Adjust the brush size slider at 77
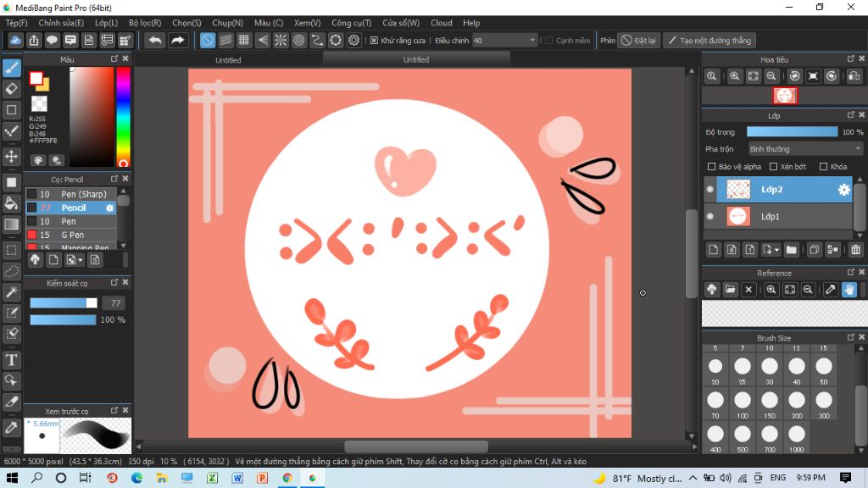Screen dimensions: 868x488 point(63,302)
